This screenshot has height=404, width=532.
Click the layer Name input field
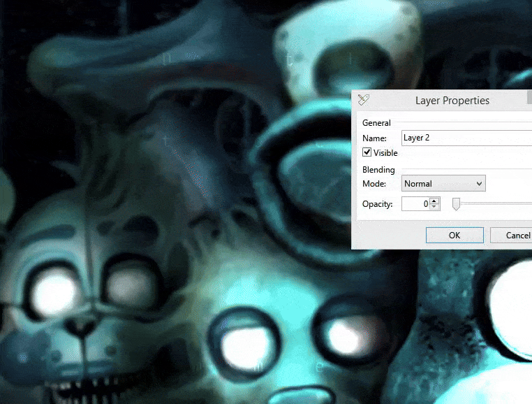coord(466,138)
